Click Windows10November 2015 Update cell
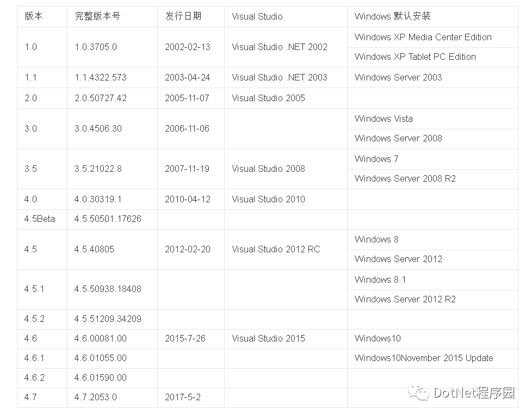532x416 pixels. 432,358
